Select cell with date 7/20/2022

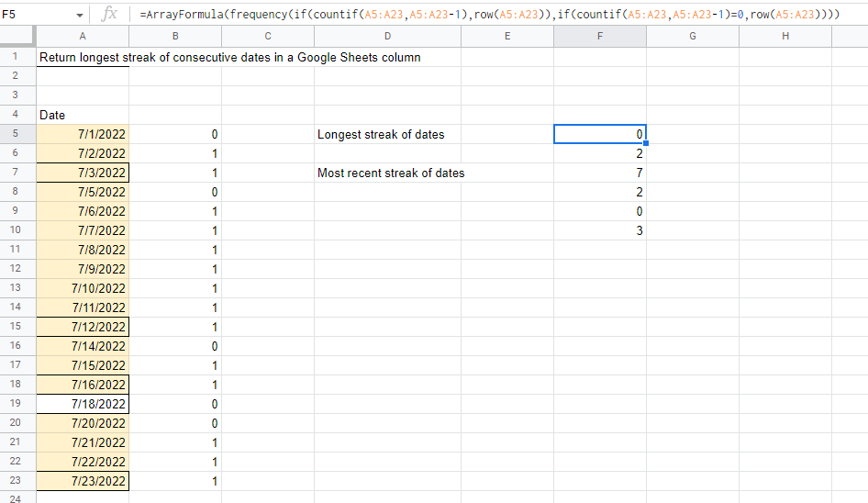click(x=83, y=423)
